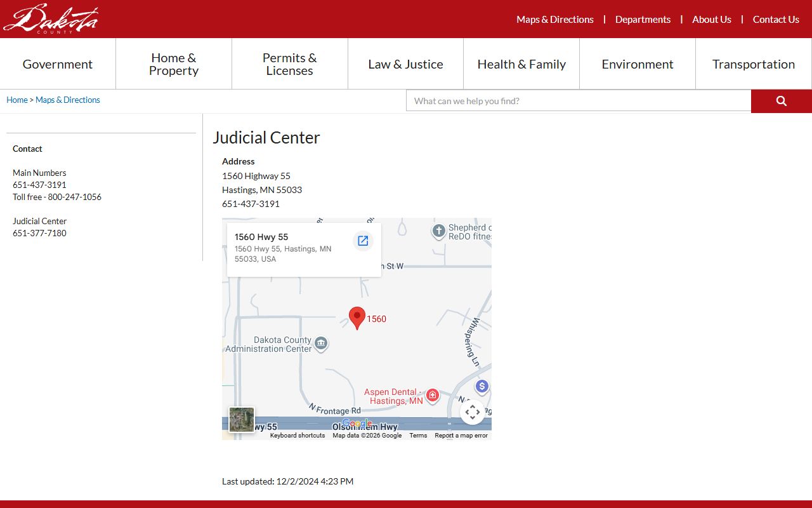
Task: Open the Home & Property menu
Action: tap(174, 64)
